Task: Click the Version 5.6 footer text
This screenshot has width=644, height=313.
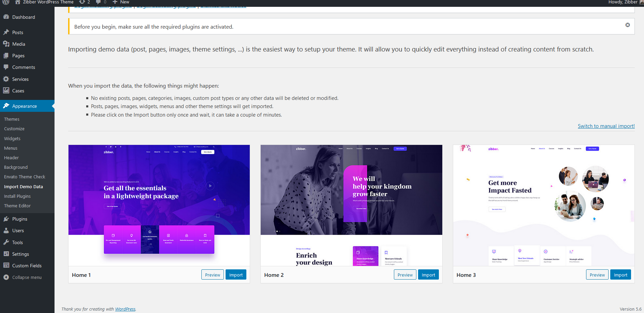Action: [630, 309]
